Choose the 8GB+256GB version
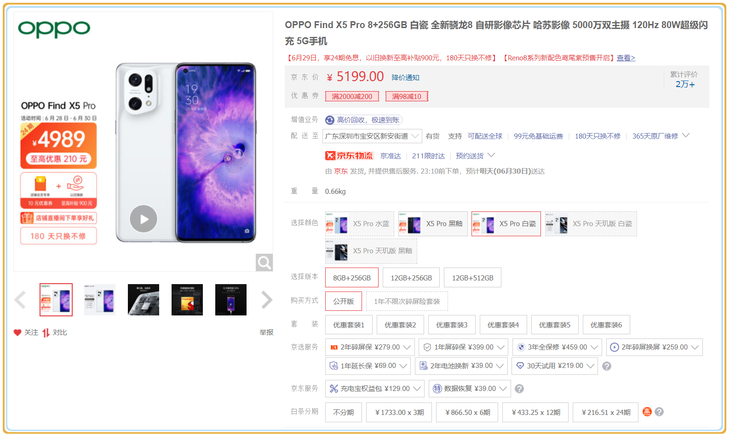This screenshot has width=730, height=437. click(x=351, y=278)
